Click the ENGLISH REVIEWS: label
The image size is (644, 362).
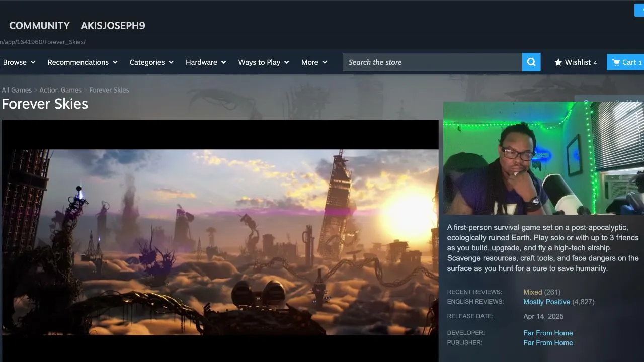click(x=475, y=302)
